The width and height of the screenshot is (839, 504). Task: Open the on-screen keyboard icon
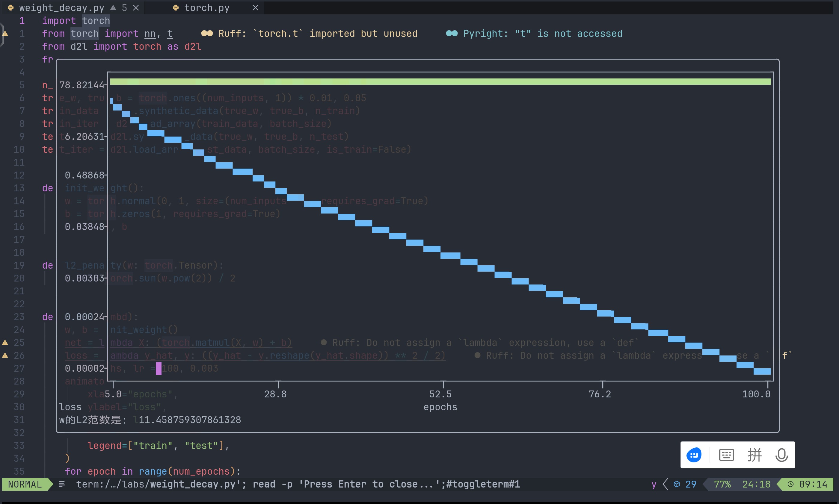(726, 455)
